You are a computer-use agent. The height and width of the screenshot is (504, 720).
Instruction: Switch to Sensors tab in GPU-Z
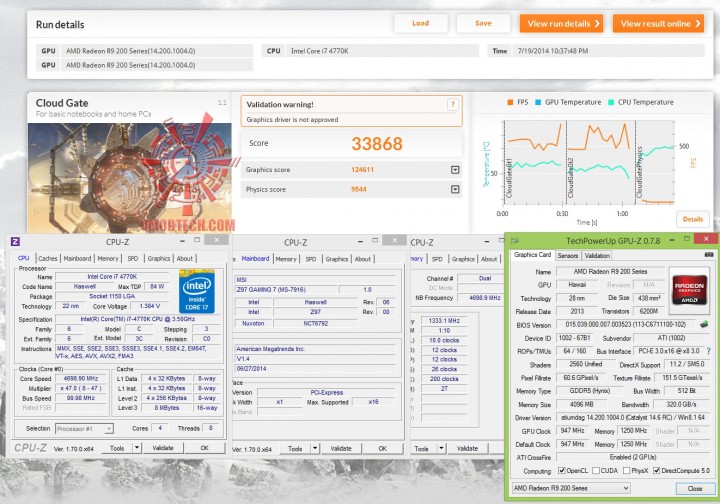point(568,255)
